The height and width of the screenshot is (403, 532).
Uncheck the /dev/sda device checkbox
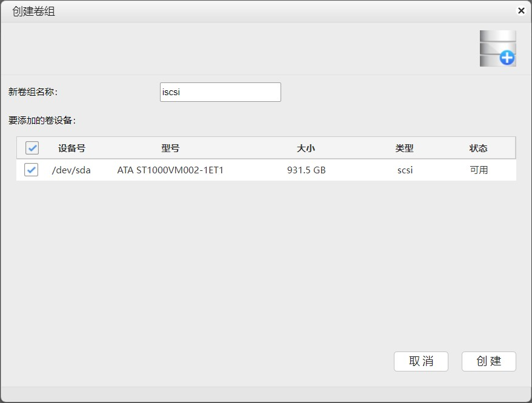tap(32, 170)
